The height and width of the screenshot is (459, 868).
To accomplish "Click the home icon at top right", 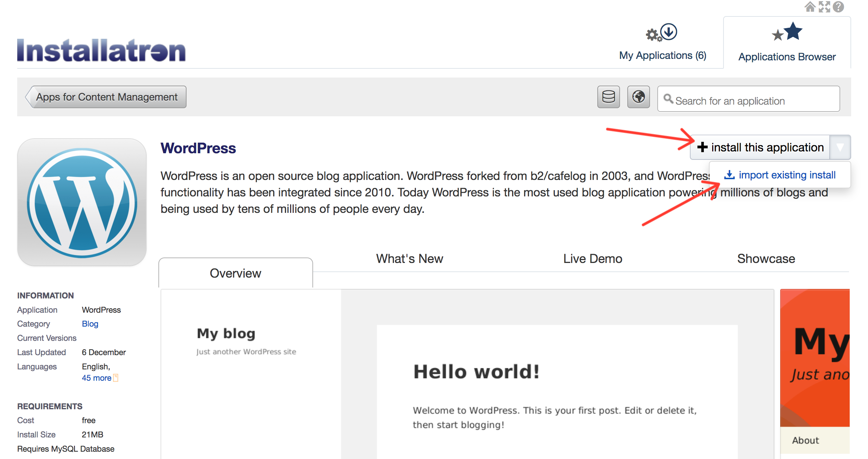I will pyautogui.click(x=810, y=7).
